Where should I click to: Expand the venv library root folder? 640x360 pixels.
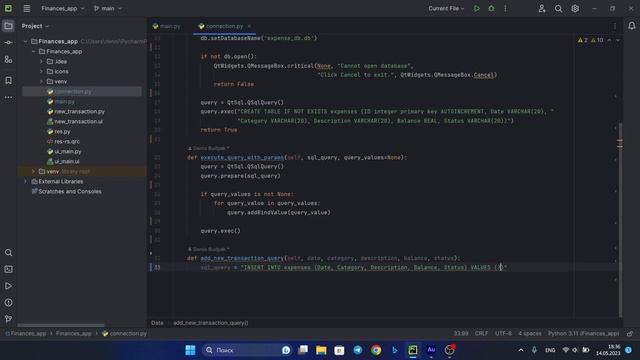(x=33, y=171)
